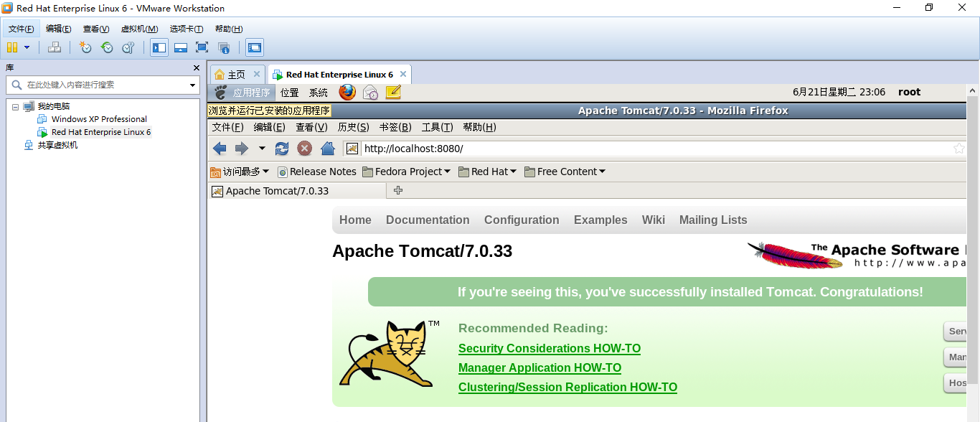
Task: Toggle the console view button
Action: point(255,47)
